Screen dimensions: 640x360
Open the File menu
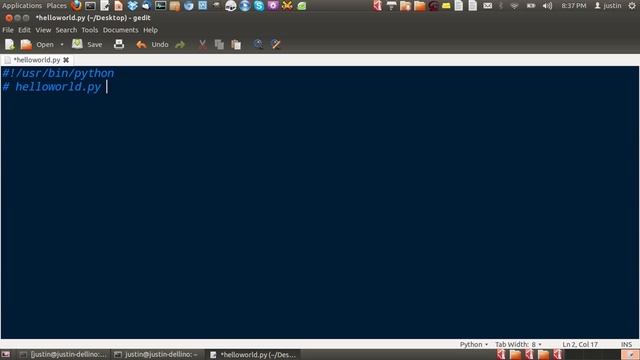(x=8, y=30)
